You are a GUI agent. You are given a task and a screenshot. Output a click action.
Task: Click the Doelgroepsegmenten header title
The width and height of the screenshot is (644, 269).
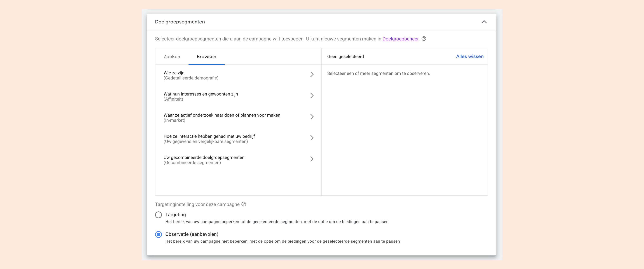(x=180, y=22)
